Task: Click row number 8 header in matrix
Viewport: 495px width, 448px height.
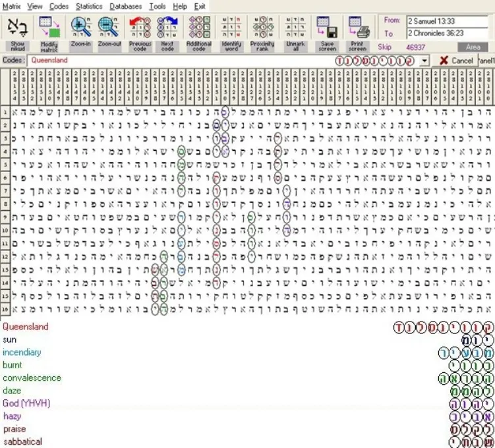Action: point(5,204)
